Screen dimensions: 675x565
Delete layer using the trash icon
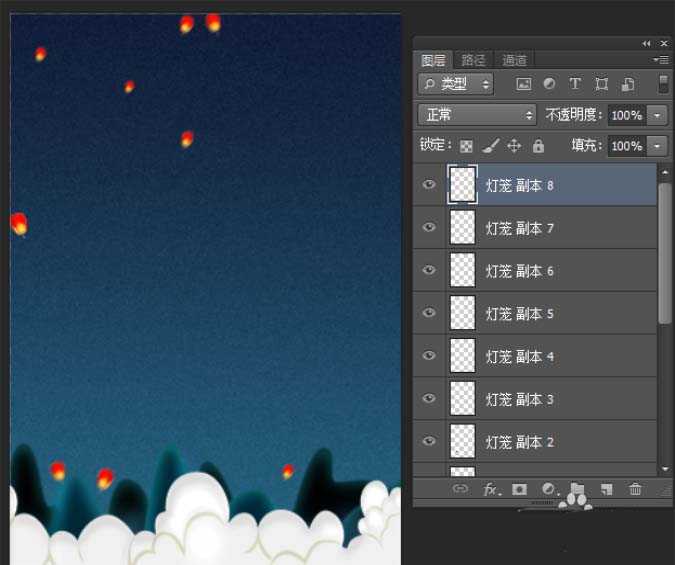pyautogui.click(x=635, y=489)
